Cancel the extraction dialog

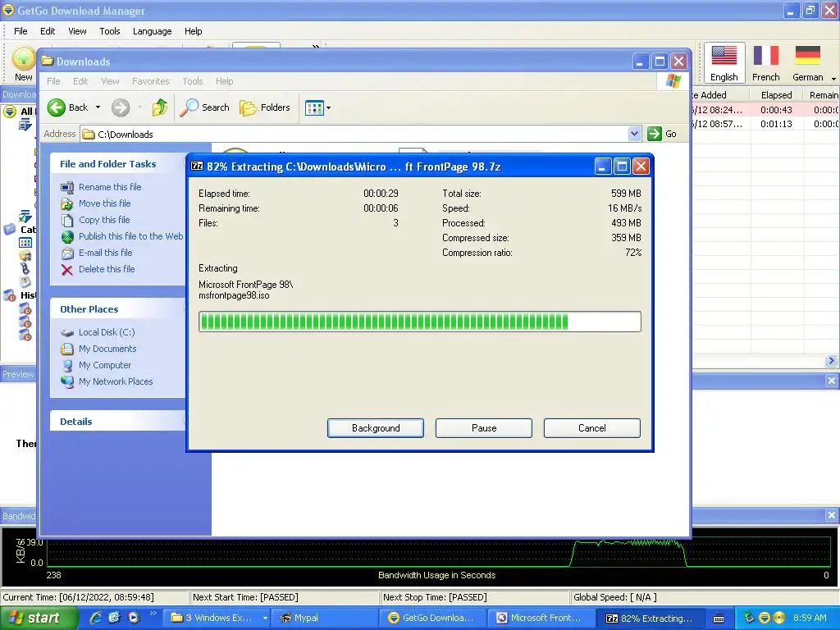(x=592, y=428)
